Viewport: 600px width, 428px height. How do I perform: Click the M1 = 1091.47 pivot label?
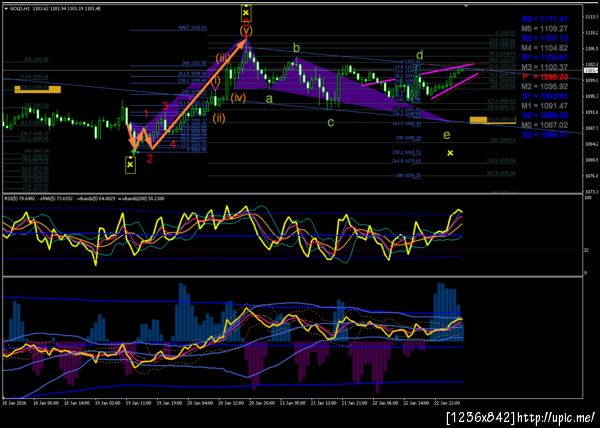tap(545, 106)
